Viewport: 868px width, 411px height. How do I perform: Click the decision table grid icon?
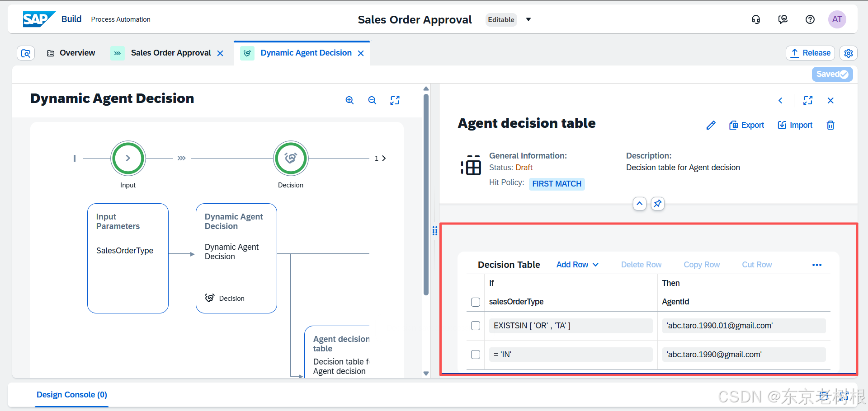point(471,165)
